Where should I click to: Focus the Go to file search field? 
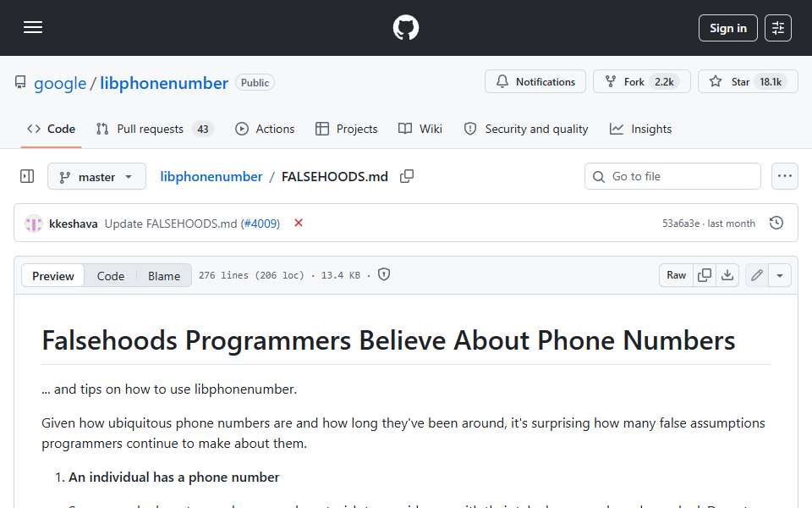[x=672, y=176]
